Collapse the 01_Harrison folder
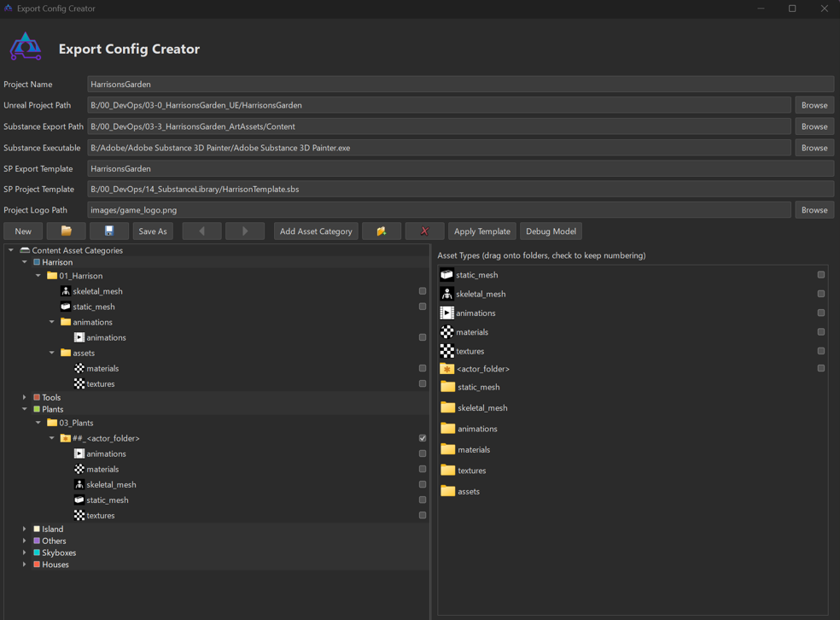The width and height of the screenshot is (840, 620). 38,276
